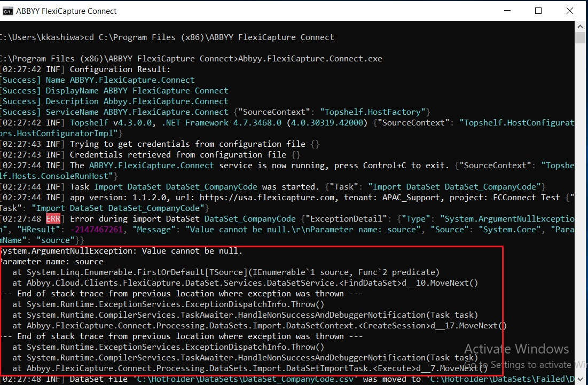Click the 'Parameter name: source' line
Viewport: 588px width, 385px height.
pos(52,262)
